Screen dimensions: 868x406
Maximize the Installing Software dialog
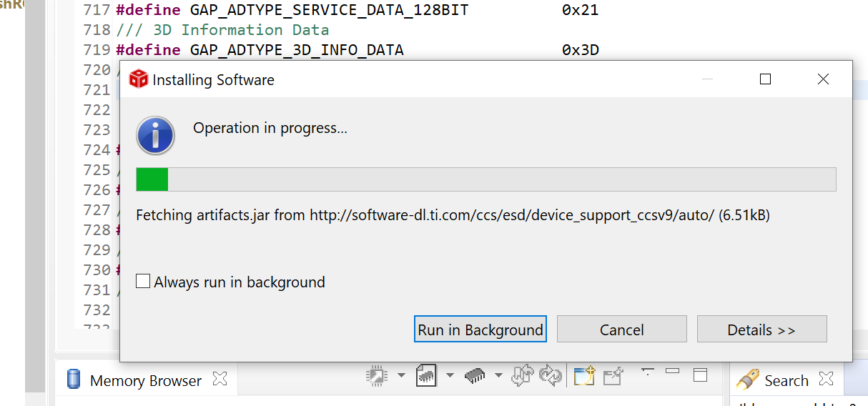(765, 79)
